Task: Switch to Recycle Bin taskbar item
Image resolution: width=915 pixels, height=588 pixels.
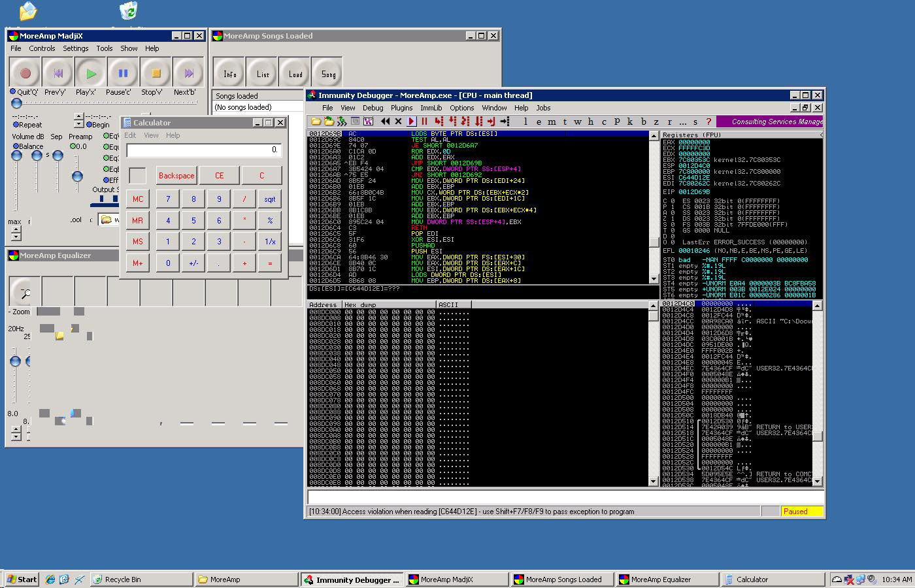Action: pos(141,580)
